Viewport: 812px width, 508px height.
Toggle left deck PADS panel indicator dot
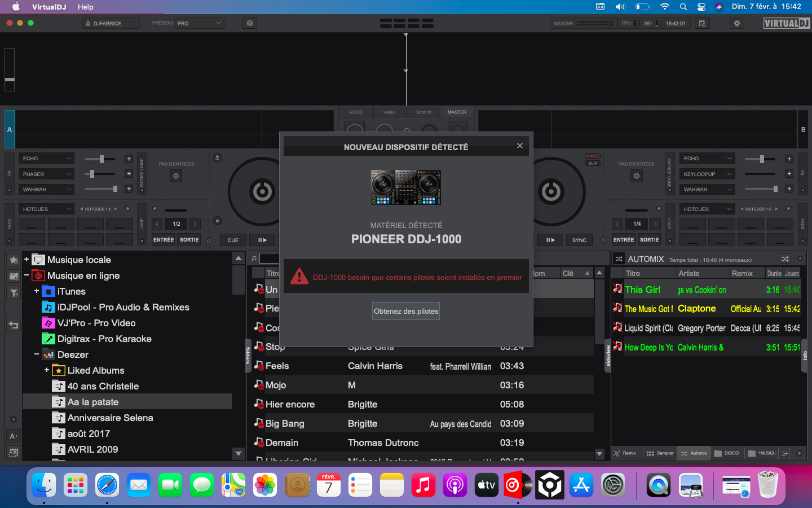[x=9, y=241]
